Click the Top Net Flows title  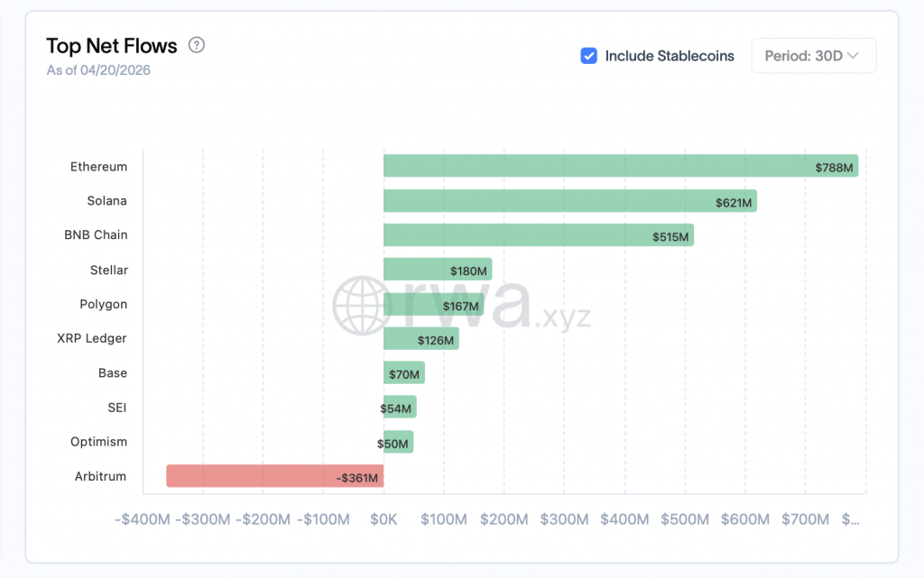point(112,46)
